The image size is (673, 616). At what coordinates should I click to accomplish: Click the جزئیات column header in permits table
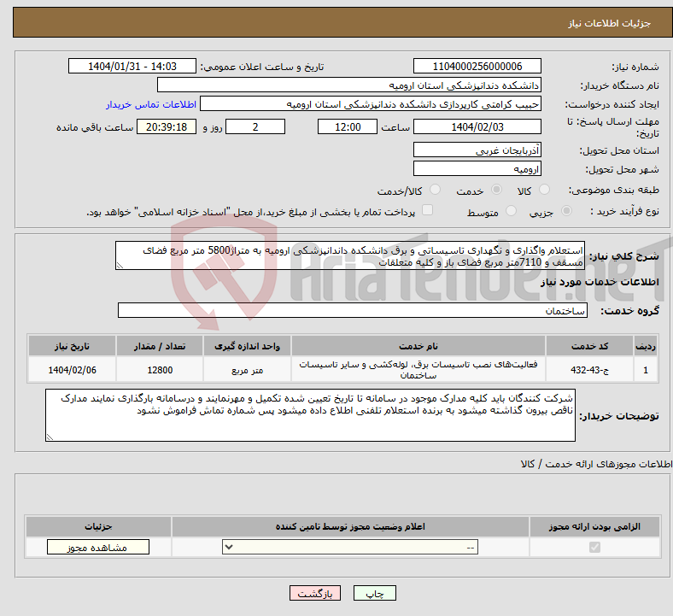pos(98,526)
